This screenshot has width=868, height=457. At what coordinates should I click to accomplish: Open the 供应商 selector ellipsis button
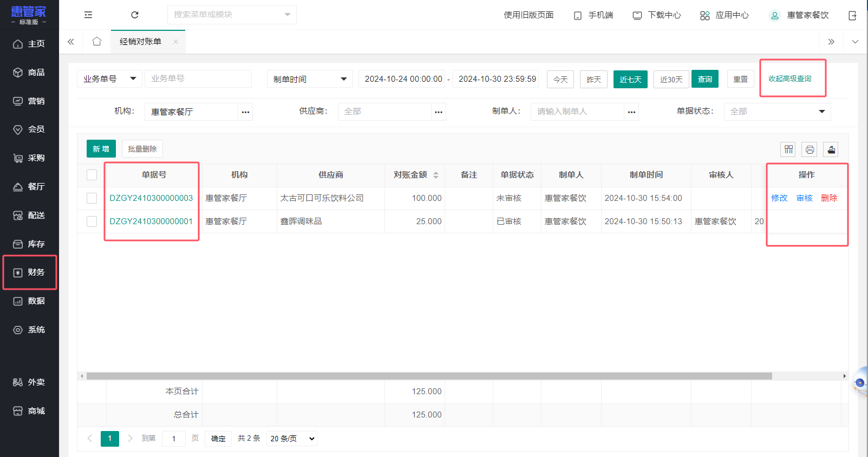click(439, 112)
